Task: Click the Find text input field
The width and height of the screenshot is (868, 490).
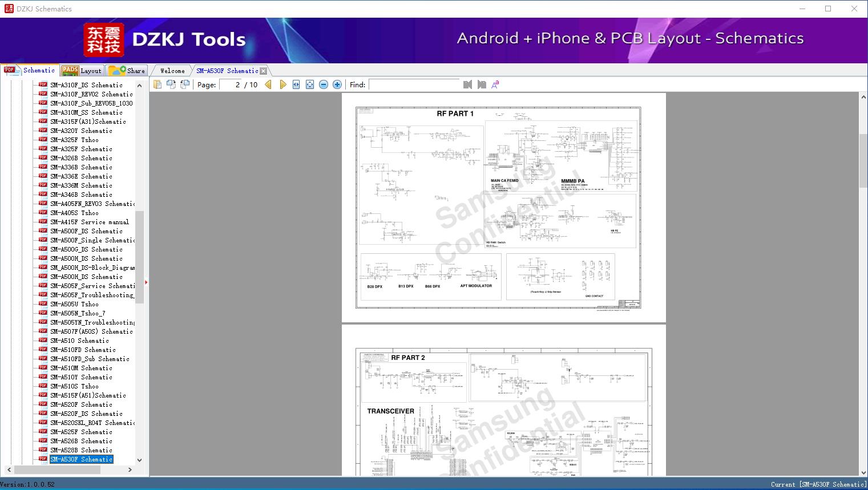Action: click(x=414, y=84)
